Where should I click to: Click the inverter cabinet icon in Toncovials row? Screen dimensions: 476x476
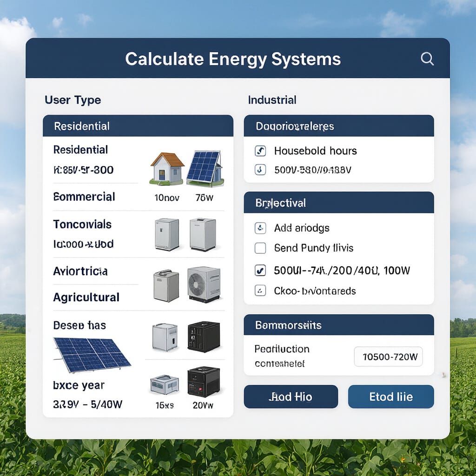[x=166, y=235]
